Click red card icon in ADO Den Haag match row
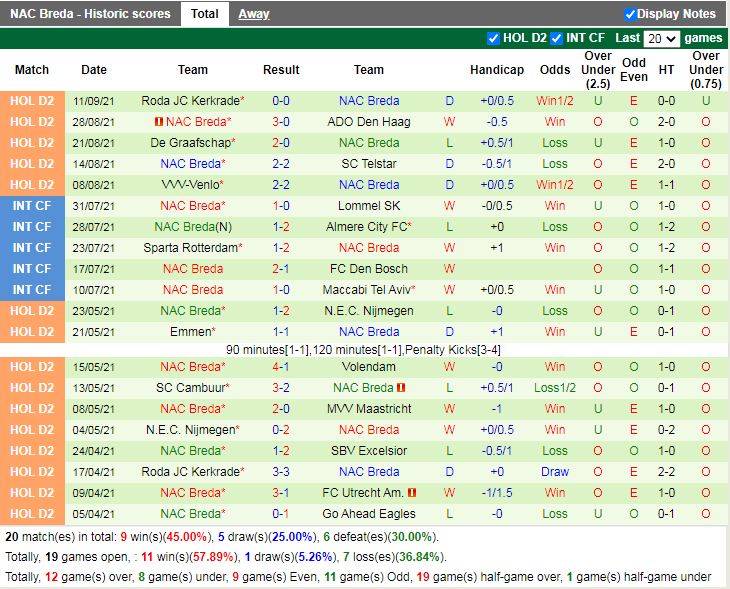Image resolution: width=730 pixels, height=589 pixels. 158,122
